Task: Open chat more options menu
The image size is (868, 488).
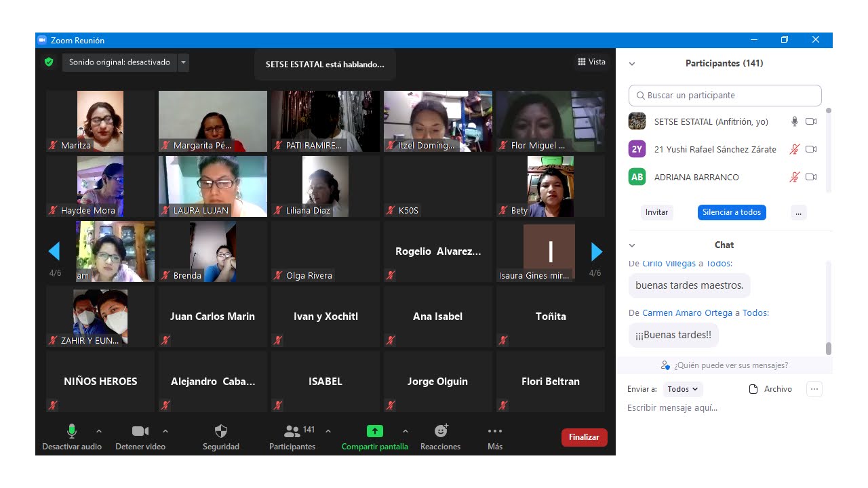Action: point(814,389)
